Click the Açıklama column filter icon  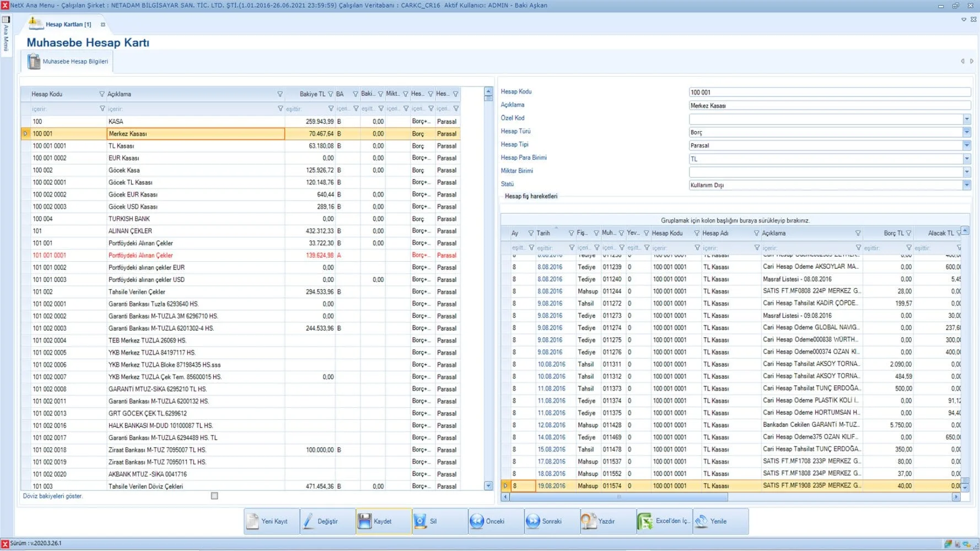click(280, 94)
